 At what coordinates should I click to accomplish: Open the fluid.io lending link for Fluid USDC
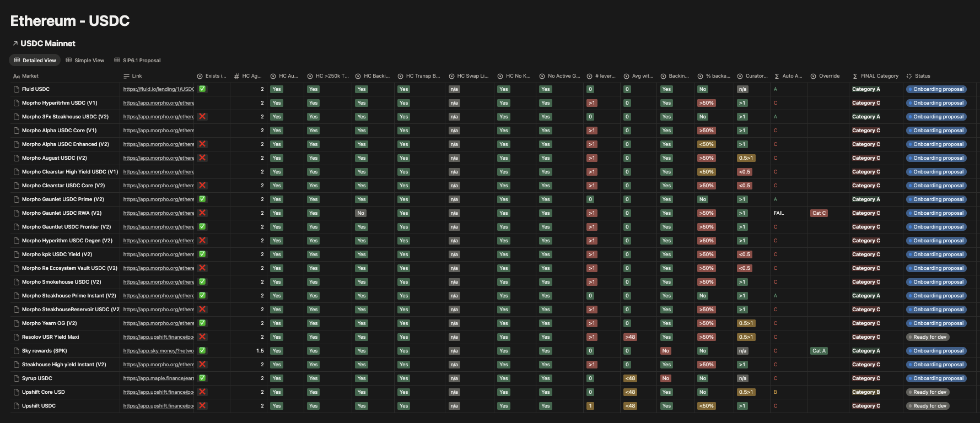[159, 89]
